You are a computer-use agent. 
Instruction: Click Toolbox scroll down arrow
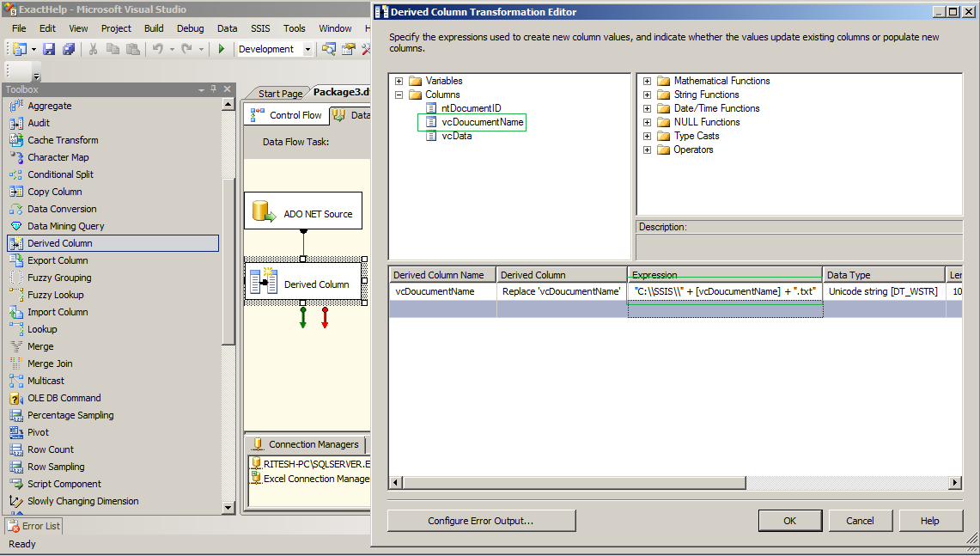coord(228,508)
